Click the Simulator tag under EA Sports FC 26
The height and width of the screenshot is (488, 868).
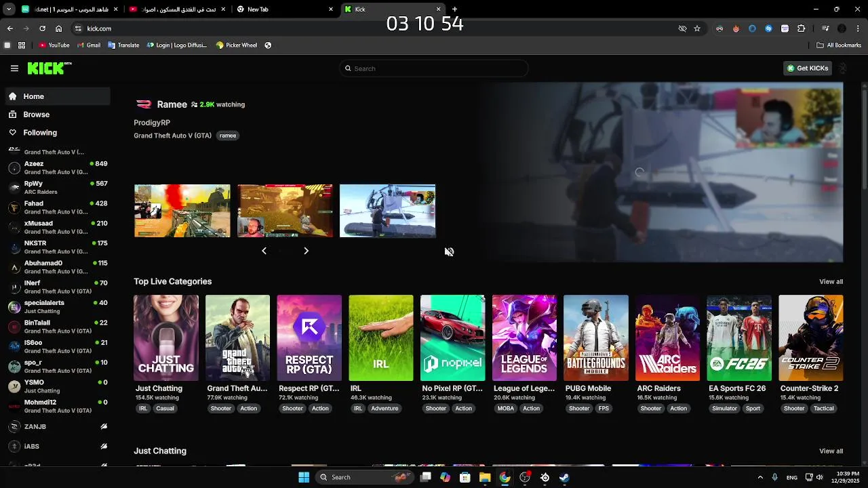[x=724, y=409]
